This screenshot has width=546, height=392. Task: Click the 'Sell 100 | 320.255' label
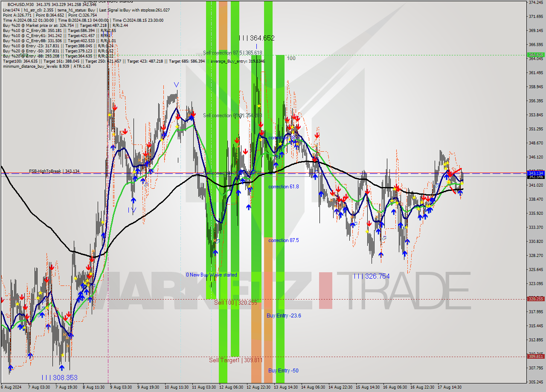(x=235, y=303)
